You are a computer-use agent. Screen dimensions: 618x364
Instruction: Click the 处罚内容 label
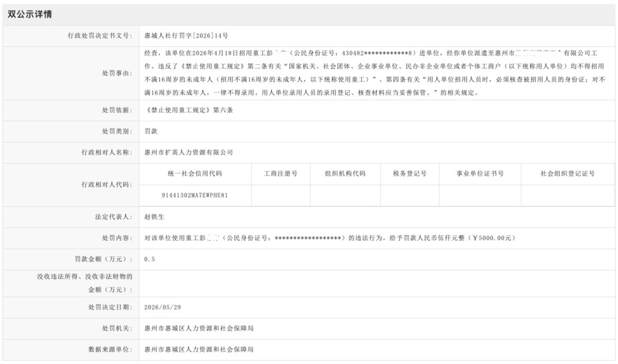pos(117,238)
